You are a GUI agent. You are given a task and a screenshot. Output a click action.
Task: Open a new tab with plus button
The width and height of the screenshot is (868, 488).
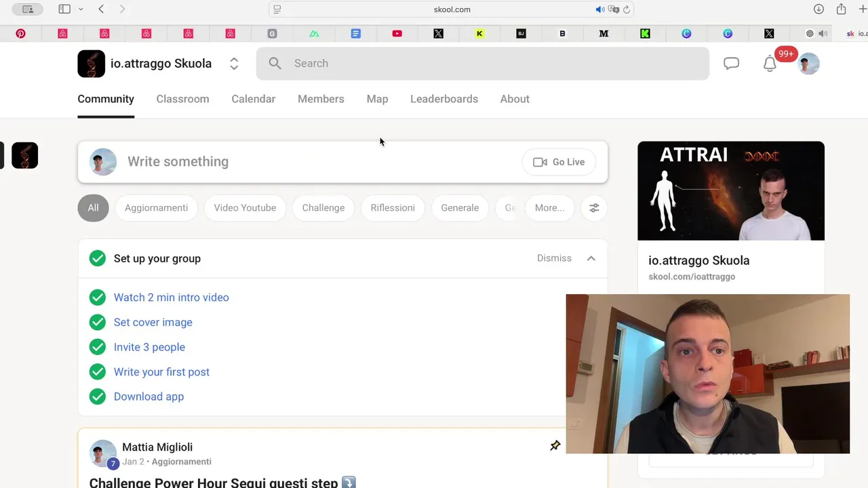click(x=863, y=9)
